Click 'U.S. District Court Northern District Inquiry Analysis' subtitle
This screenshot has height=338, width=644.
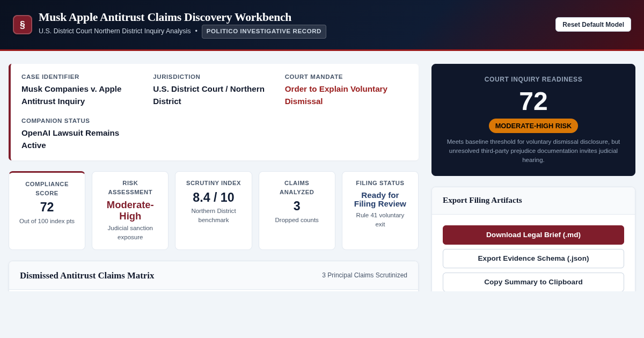click(115, 31)
